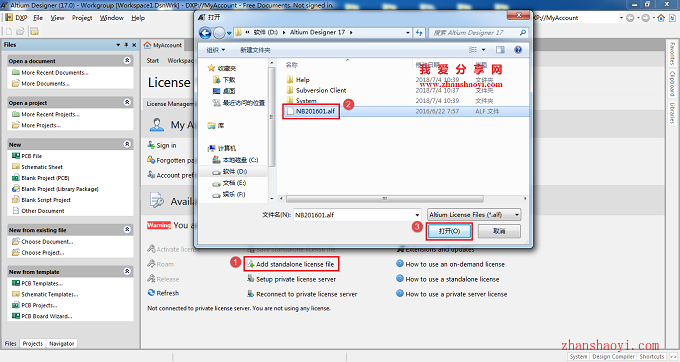680x362 pixels.
Task: Click the Sign in icon
Action: pyautogui.click(x=151, y=145)
